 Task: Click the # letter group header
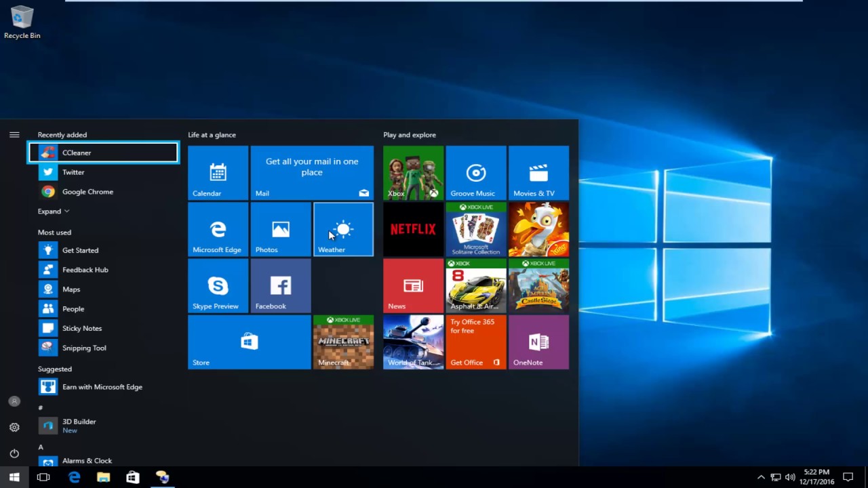41,407
